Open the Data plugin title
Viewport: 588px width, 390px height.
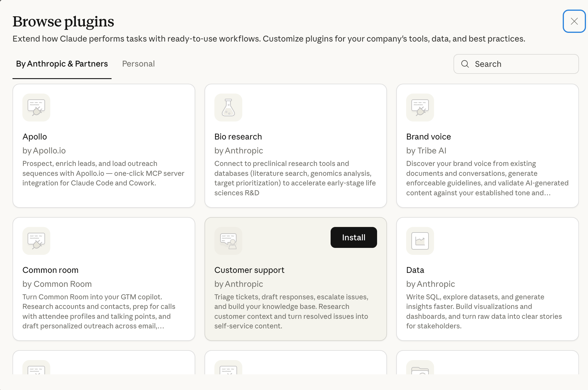tap(415, 270)
